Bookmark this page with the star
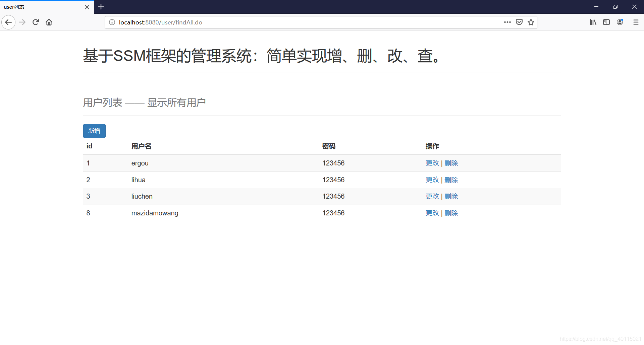The height and width of the screenshot is (345, 644). (531, 22)
